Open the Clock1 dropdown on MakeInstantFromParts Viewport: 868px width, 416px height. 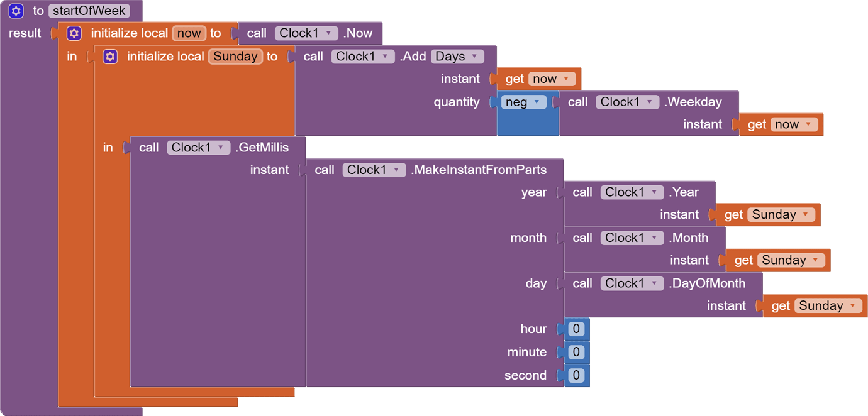coord(374,169)
